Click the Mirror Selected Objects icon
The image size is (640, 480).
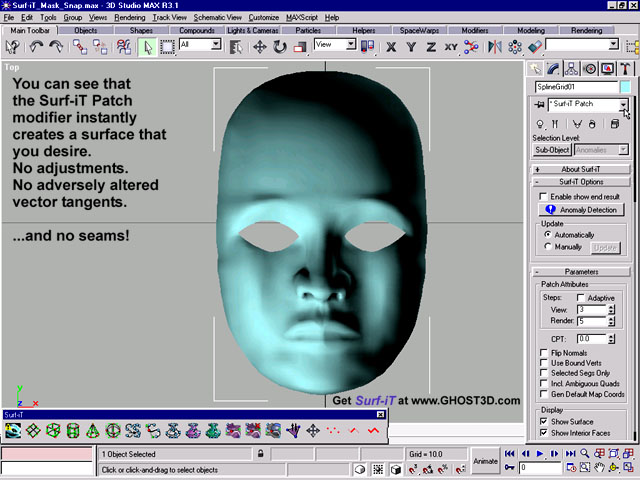pyautogui.click(x=495, y=47)
